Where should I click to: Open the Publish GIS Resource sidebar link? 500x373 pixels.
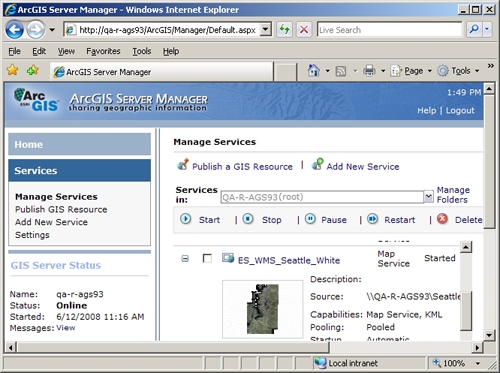coord(61,209)
